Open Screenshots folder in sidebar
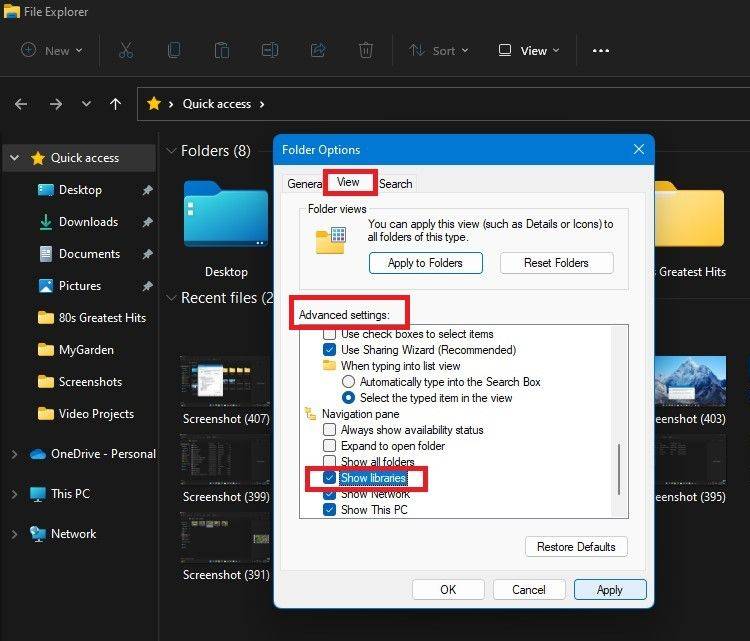This screenshot has height=641, width=750. pos(90,382)
